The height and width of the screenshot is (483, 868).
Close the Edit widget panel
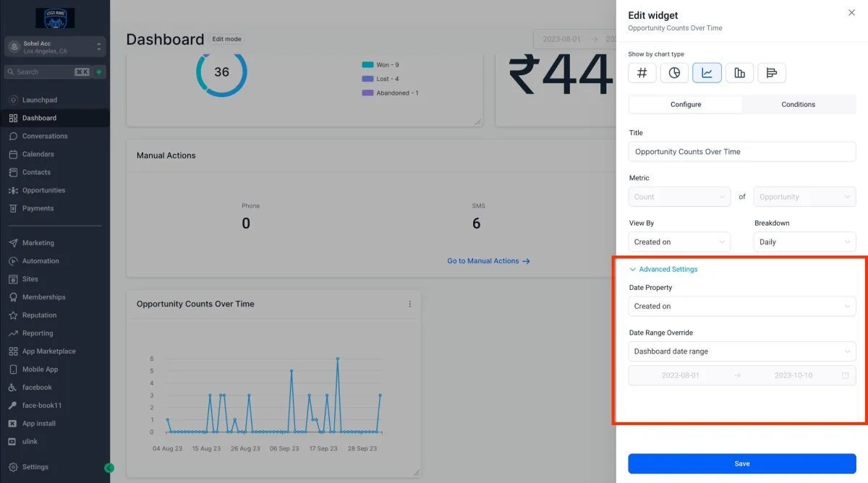click(x=851, y=13)
